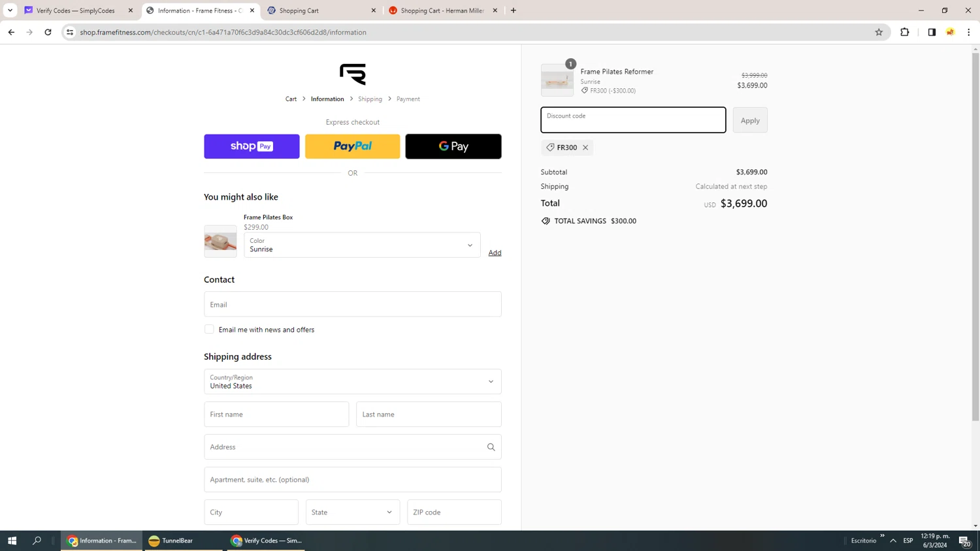Select the Shipping breadcrumb step
Viewport: 980px width, 551px height.
[x=370, y=99]
